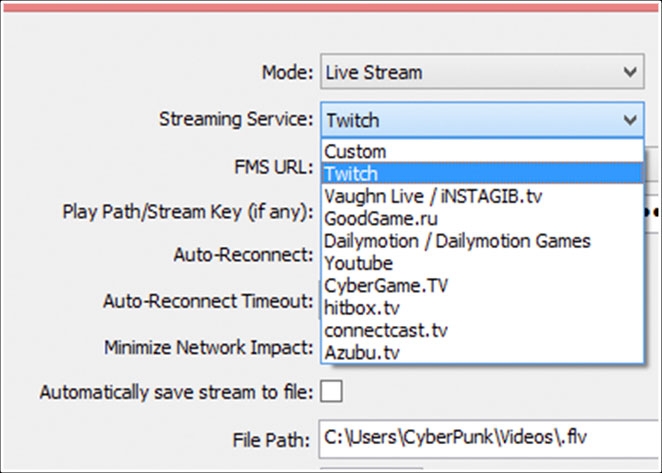
Task: Open the Mode dropdown showing Live Stream
Action: click(x=481, y=72)
